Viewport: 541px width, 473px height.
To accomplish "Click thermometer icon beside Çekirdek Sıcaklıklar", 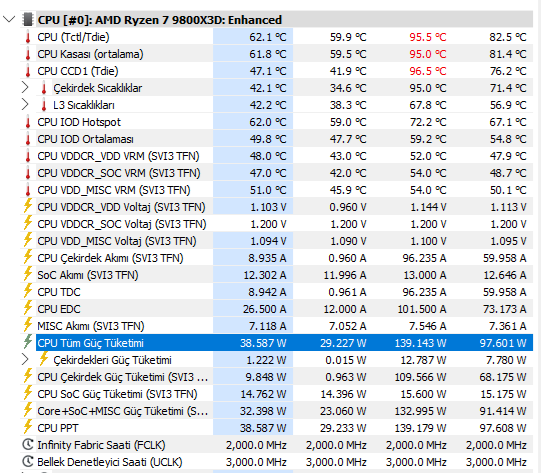I will 44,88.
